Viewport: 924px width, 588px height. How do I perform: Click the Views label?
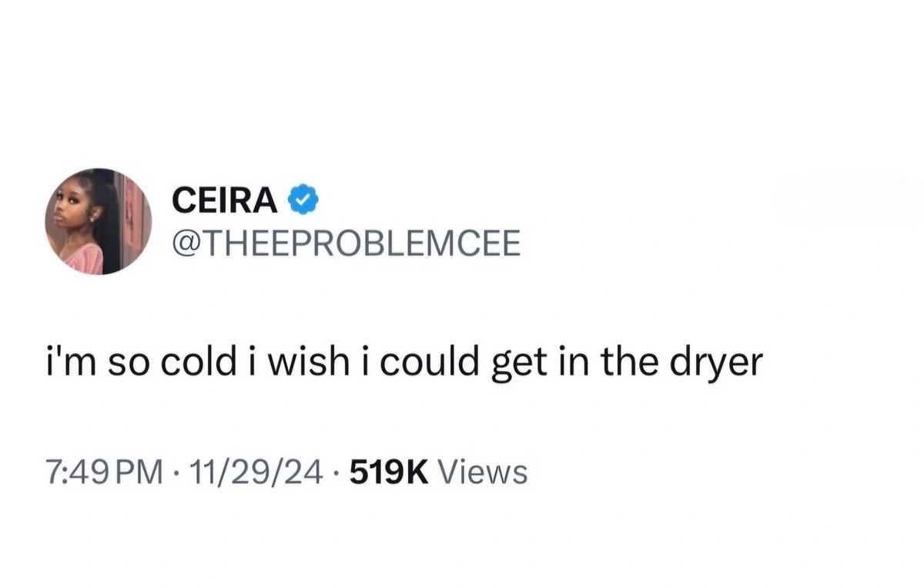pyautogui.click(x=482, y=471)
